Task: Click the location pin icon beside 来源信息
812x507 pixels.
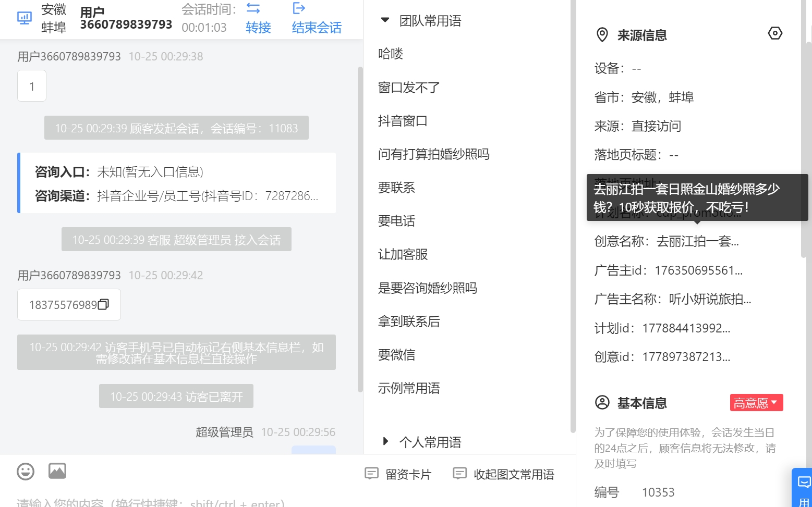Action: coord(602,35)
